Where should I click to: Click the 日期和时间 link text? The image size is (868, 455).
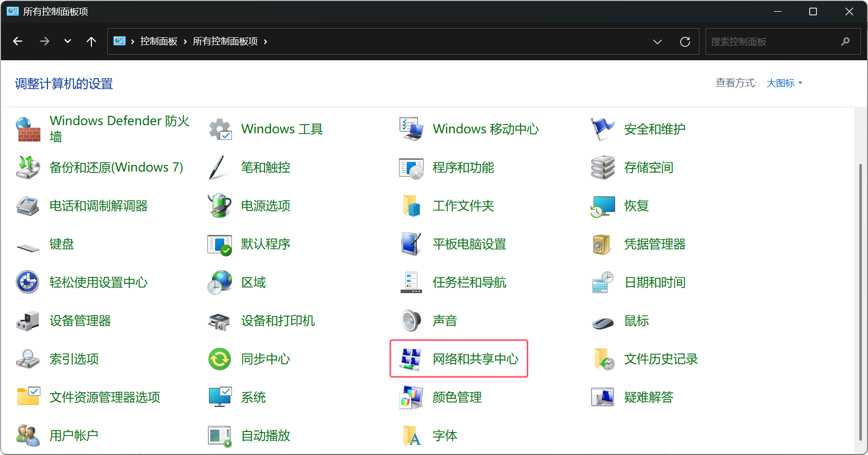pos(655,282)
